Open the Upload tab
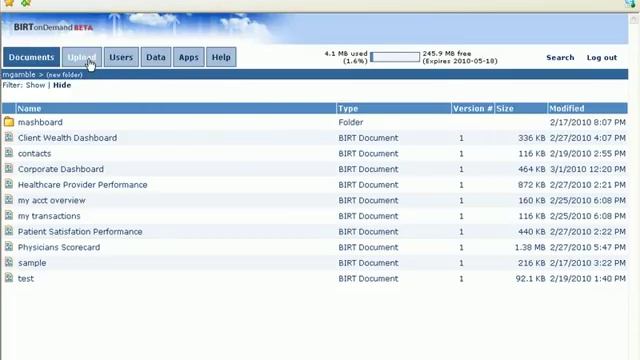 coord(82,57)
